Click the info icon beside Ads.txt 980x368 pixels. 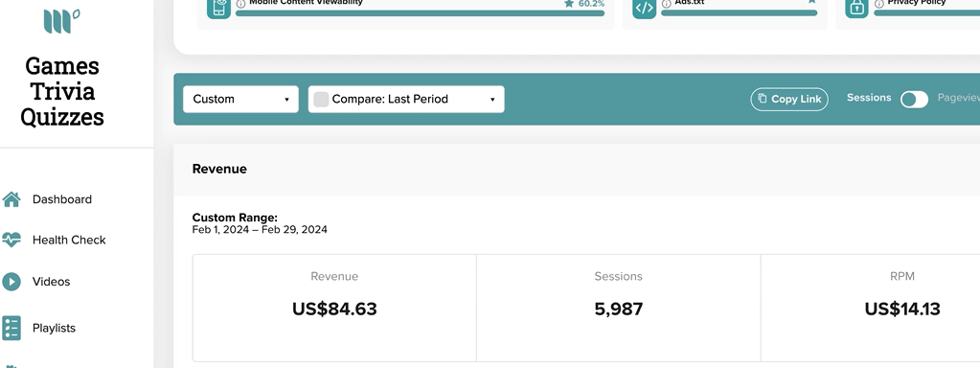point(666,4)
